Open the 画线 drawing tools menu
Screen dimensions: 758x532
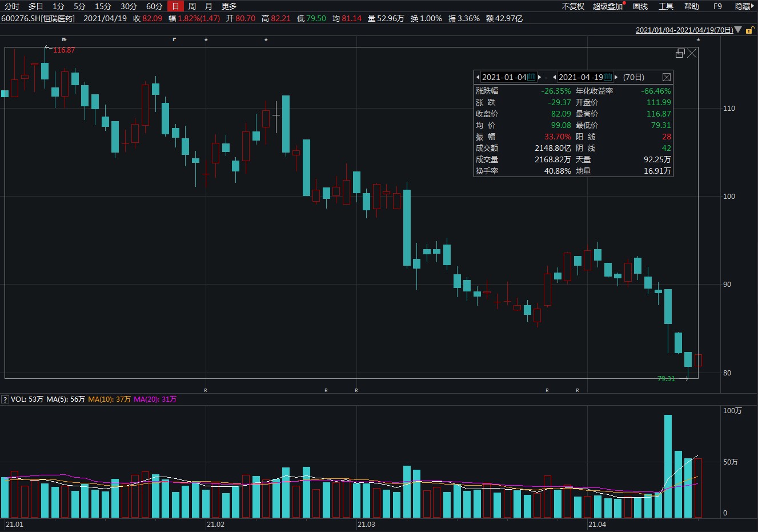tap(640, 6)
